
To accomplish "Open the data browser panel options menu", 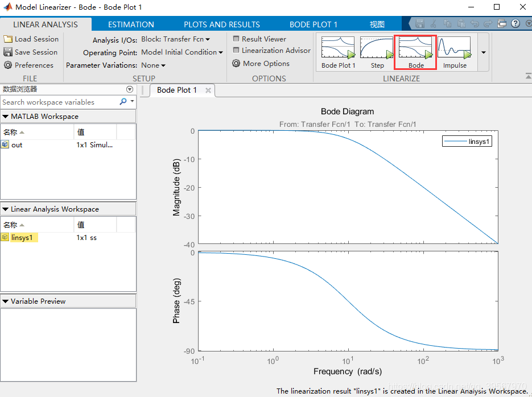I will 130,89.
